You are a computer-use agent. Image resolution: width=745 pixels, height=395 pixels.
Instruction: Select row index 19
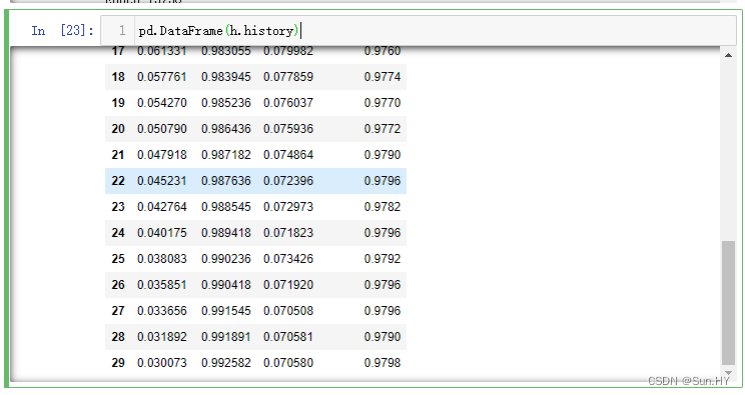(118, 103)
